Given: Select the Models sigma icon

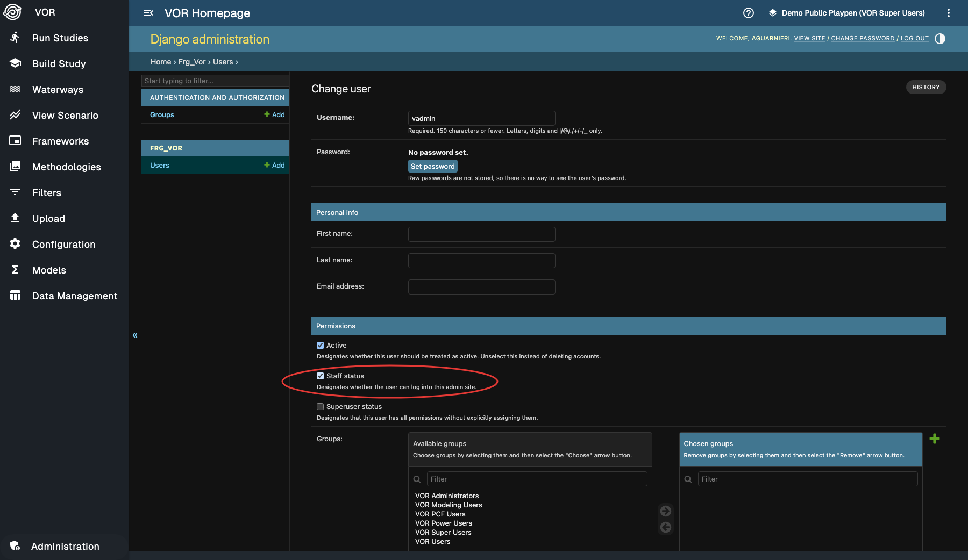Looking at the screenshot, I should pos(15,270).
